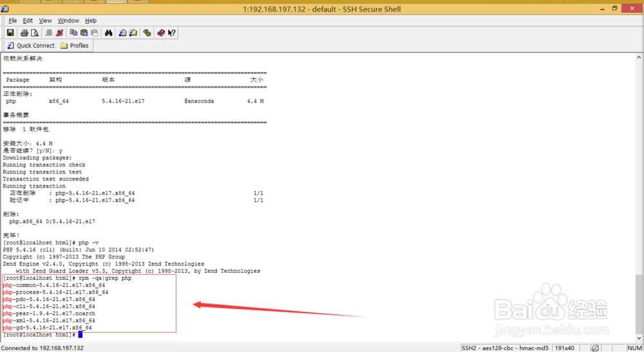Viewport: 644px width, 352px height.
Task: Click the terminal scrollbar down arrow
Action: (x=639, y=338)
